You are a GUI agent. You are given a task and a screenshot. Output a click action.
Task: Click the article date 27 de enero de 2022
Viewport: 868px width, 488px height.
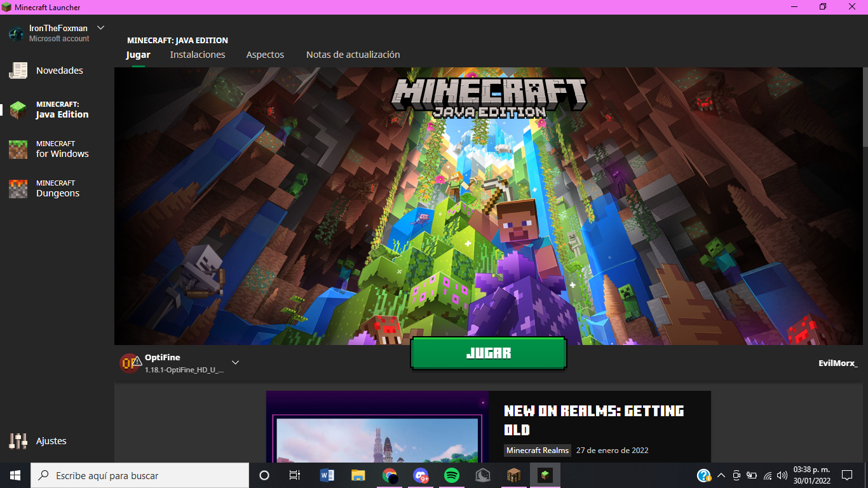[613, 451]
